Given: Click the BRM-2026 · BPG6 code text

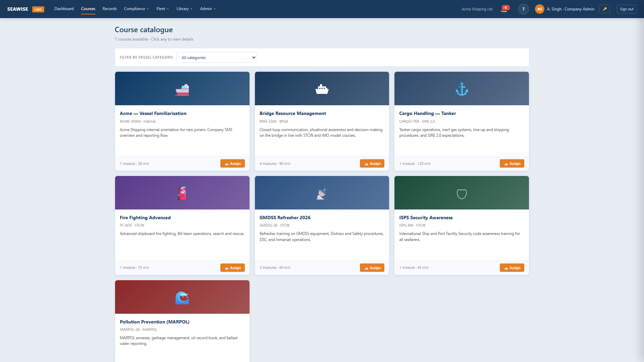Looking at the screenshot, I should coord(273,121).
